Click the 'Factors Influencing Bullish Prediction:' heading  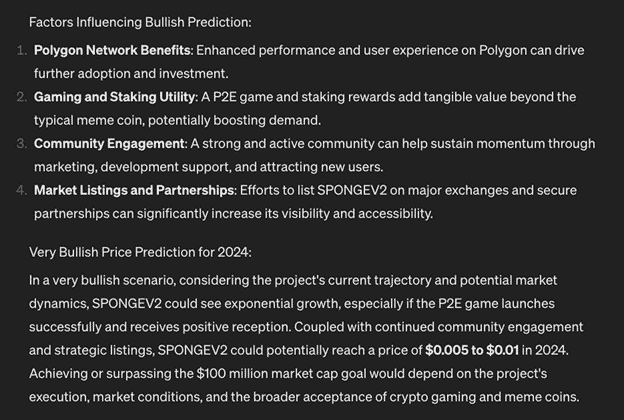pyautogui.click(x=140, y=22)
